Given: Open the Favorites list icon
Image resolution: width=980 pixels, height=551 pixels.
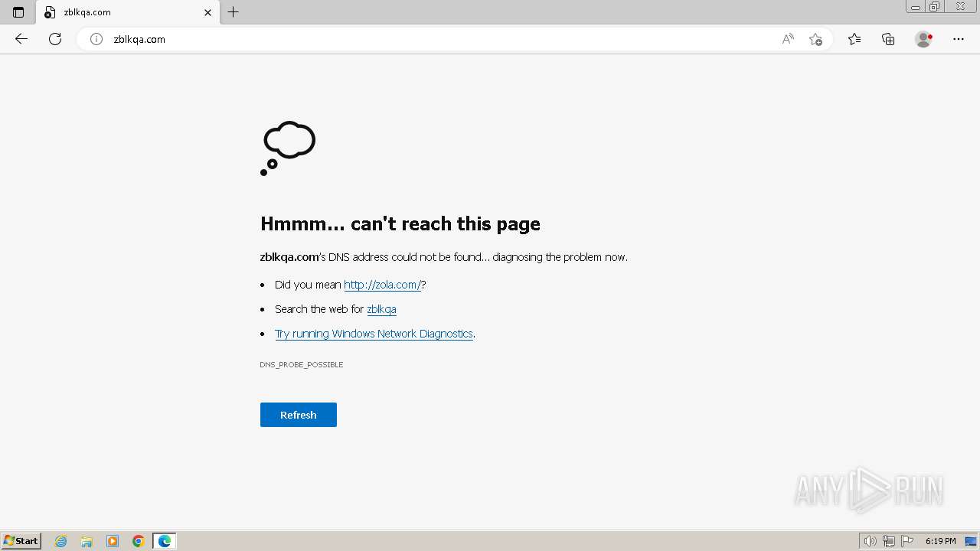Looking at the screenshot, I should pos(854,39).
